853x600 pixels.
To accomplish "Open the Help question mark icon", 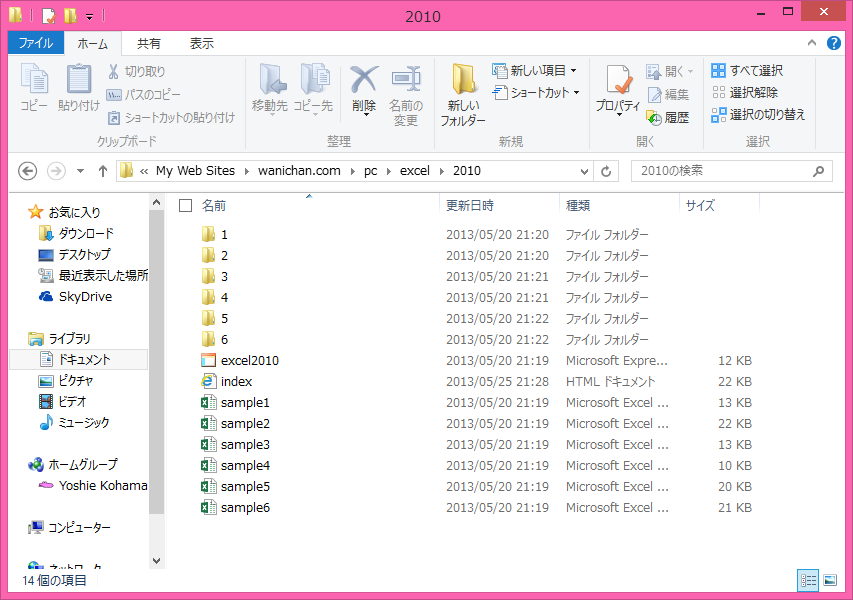I will (833, 43).
